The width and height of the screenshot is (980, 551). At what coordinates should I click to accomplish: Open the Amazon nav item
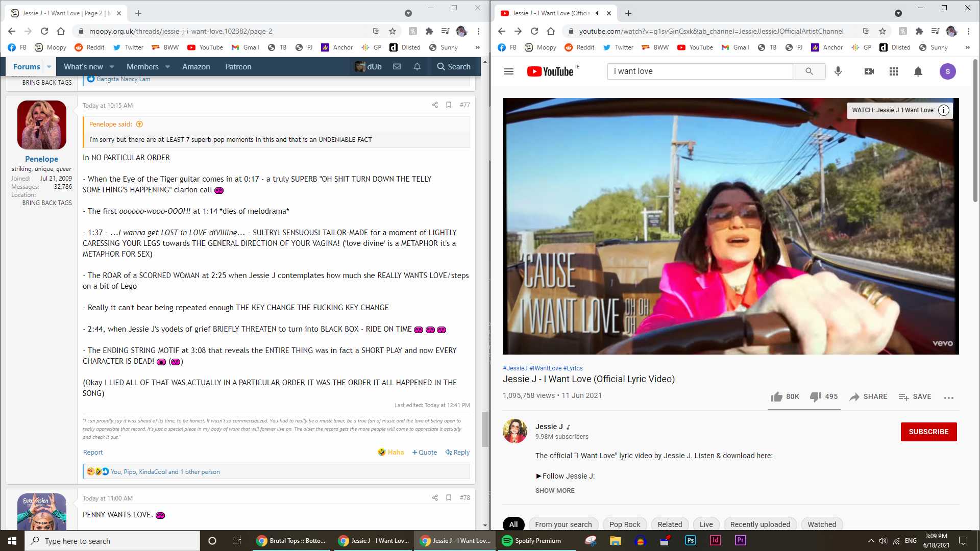pyautogui.click(x=196, y=67)
